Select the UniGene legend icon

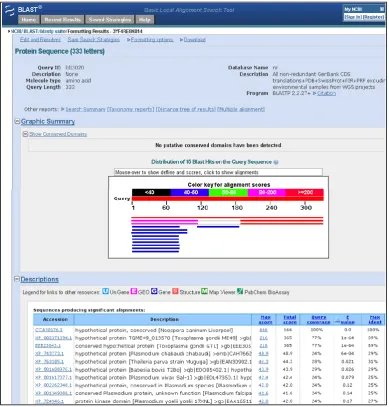coord(105,291)
